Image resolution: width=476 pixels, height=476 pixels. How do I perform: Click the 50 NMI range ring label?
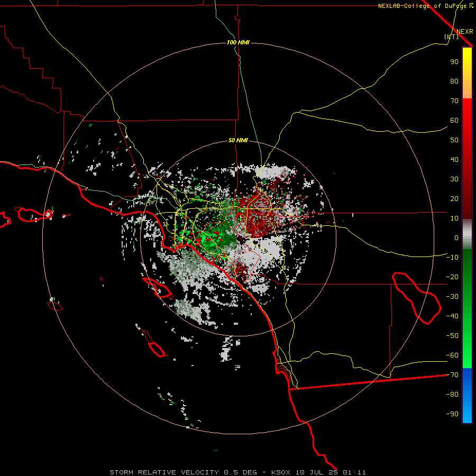tap(238, 140)
